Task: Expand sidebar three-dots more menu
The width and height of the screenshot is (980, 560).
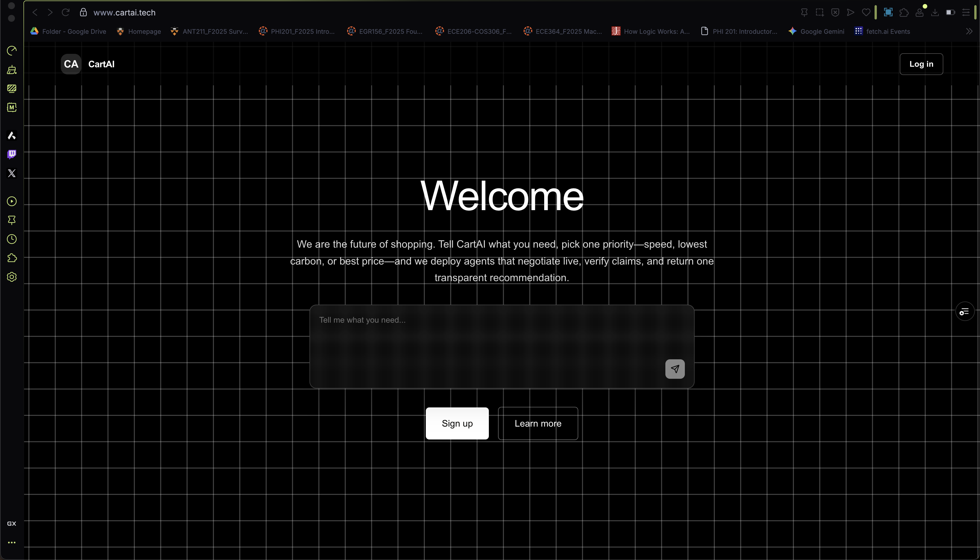Action: coord(11,542)
